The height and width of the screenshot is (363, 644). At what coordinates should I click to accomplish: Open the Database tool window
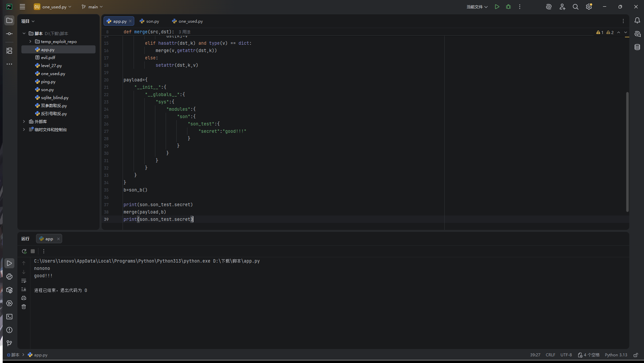point(637,47)
